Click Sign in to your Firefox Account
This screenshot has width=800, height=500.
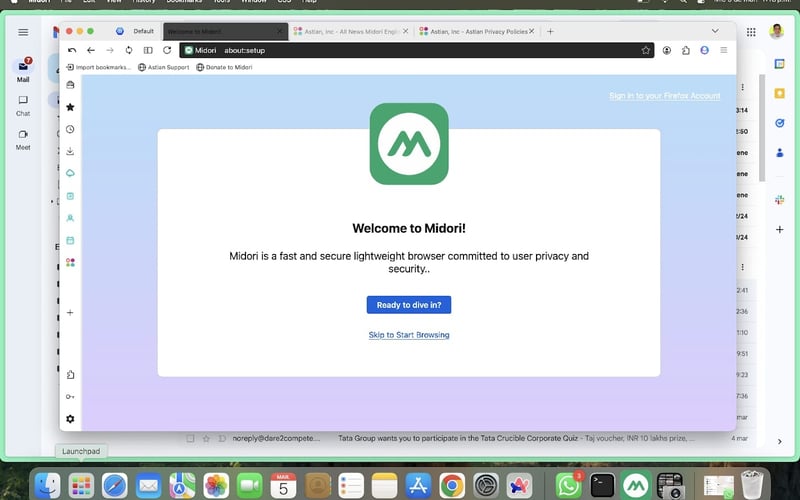tap(664, 95)
